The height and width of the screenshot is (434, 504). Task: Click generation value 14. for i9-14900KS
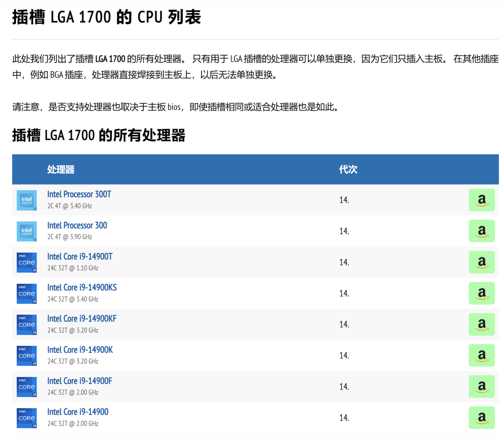click(344, 293)
